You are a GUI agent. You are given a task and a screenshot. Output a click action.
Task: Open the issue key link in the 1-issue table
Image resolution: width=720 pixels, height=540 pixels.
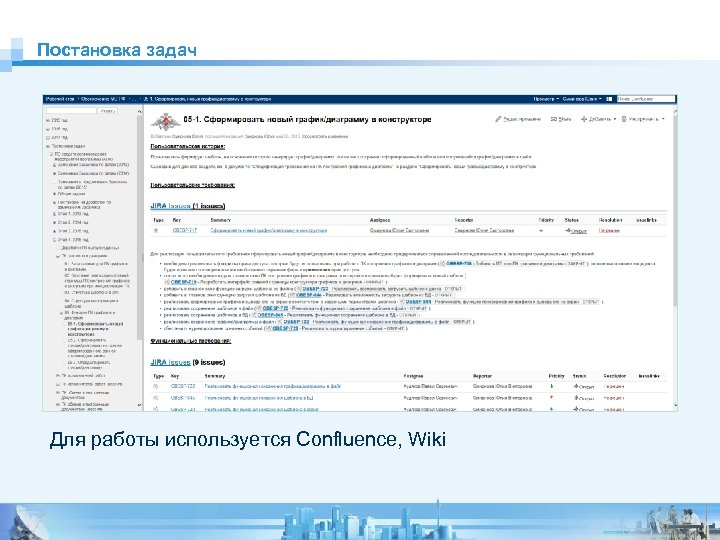click(x=185, y=230)
